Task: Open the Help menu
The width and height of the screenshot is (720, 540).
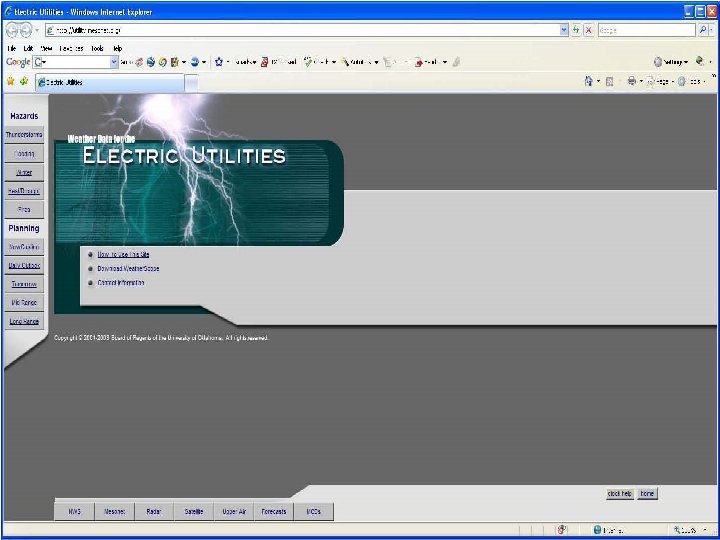Action: (x=118, y=48)
